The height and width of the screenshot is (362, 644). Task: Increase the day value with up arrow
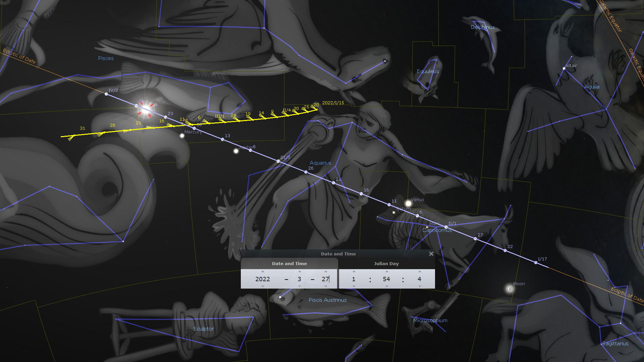click(326, 271)
